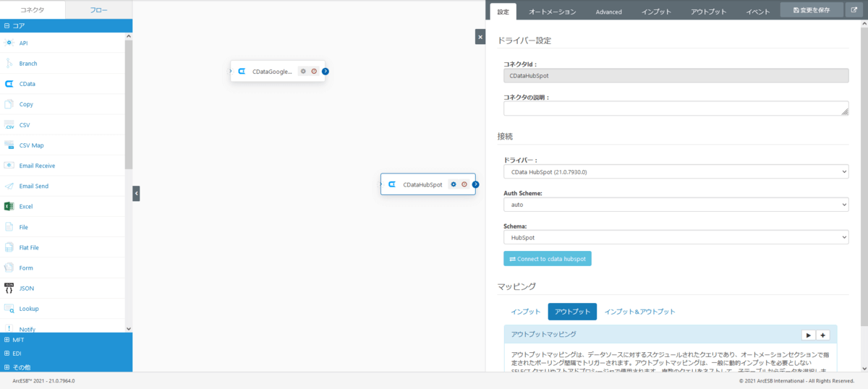Open the ドライバー dropdown
This screenshot has height=389, width=868.
click(x=676, y=172)
